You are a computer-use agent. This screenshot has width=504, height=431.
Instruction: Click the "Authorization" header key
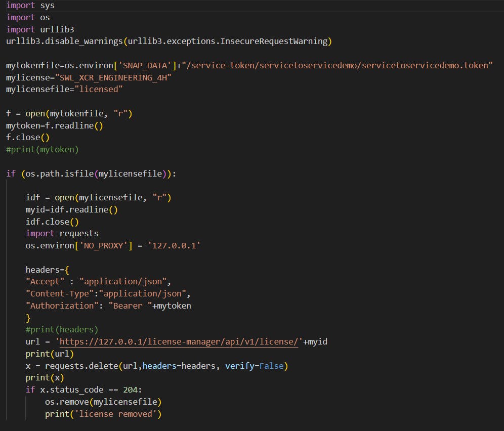pos(62,306)
